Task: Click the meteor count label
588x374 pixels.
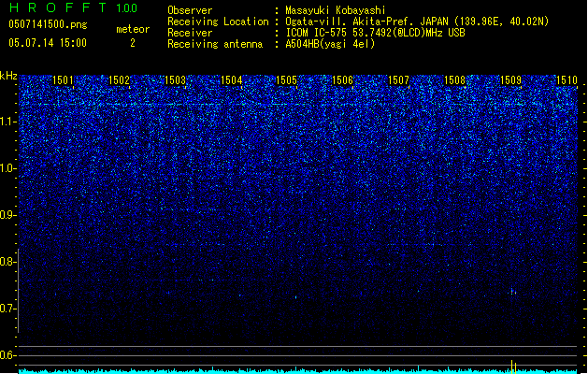Action: (x=133, y=29)
